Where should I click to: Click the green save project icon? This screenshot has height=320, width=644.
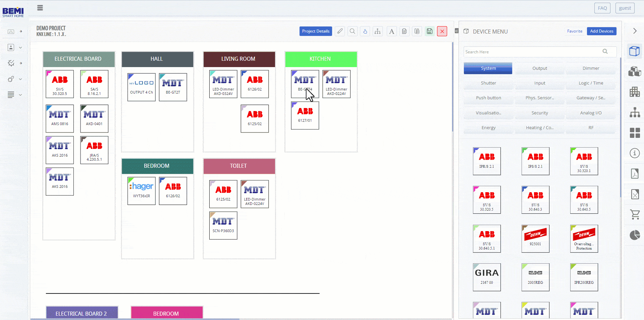point(429,31)
